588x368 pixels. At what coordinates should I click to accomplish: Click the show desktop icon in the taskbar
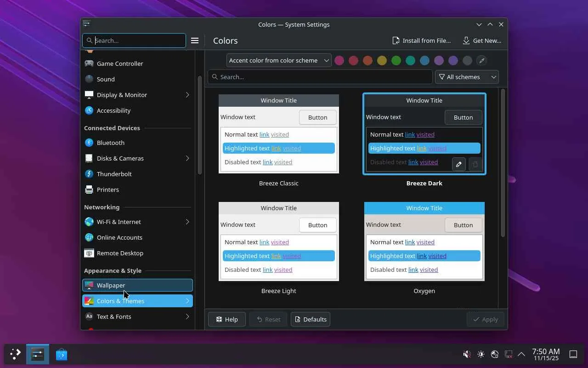point(573,354)
